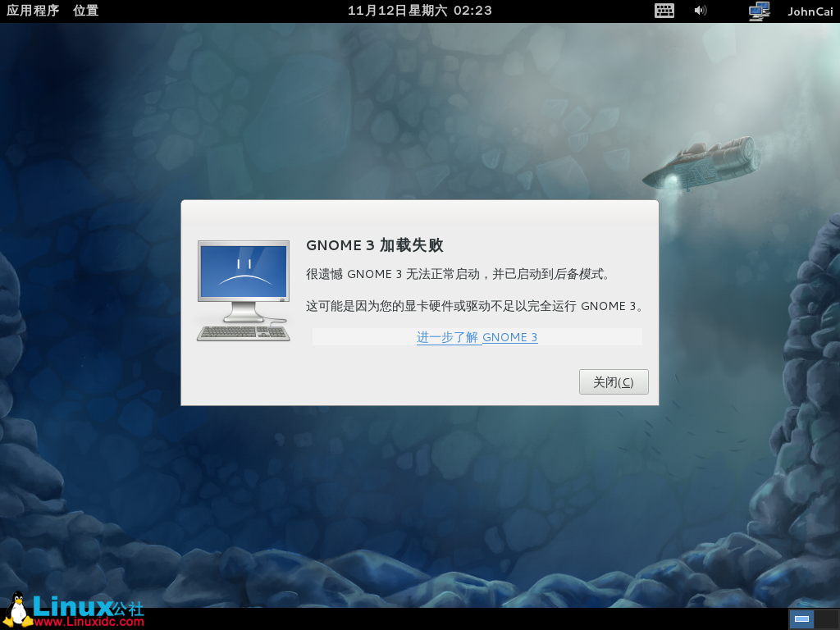This screenshot has width=840, height=630.
Task: Open the 位置 menu
Action: pos(85,11)
